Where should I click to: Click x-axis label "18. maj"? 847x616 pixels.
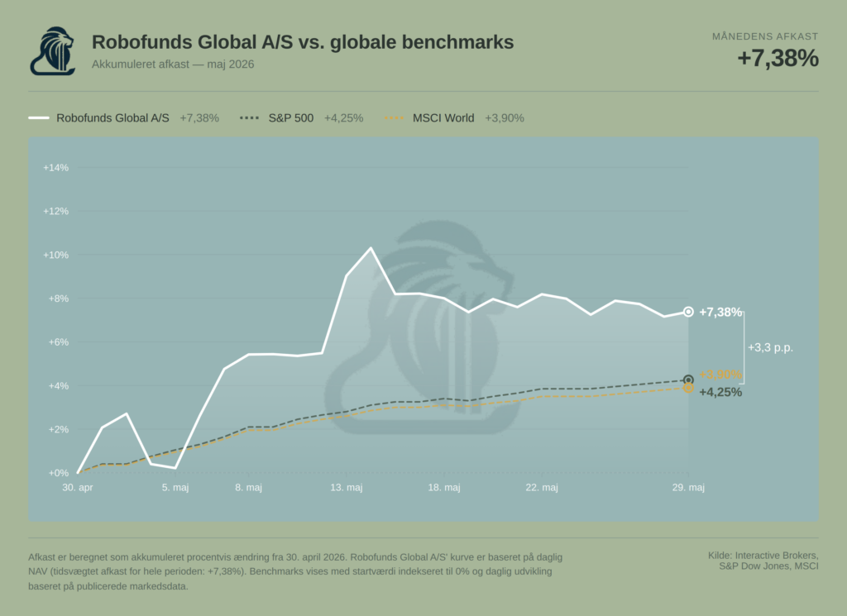point(444,488)
